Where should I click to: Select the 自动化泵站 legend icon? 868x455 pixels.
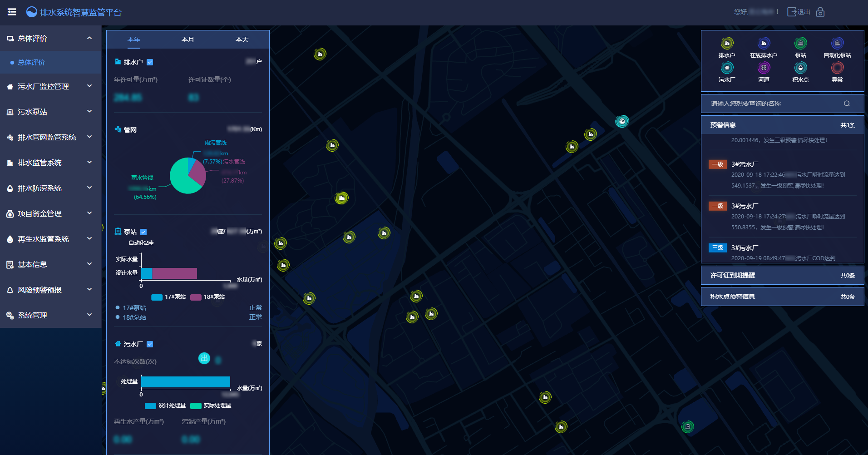(837, 44)
